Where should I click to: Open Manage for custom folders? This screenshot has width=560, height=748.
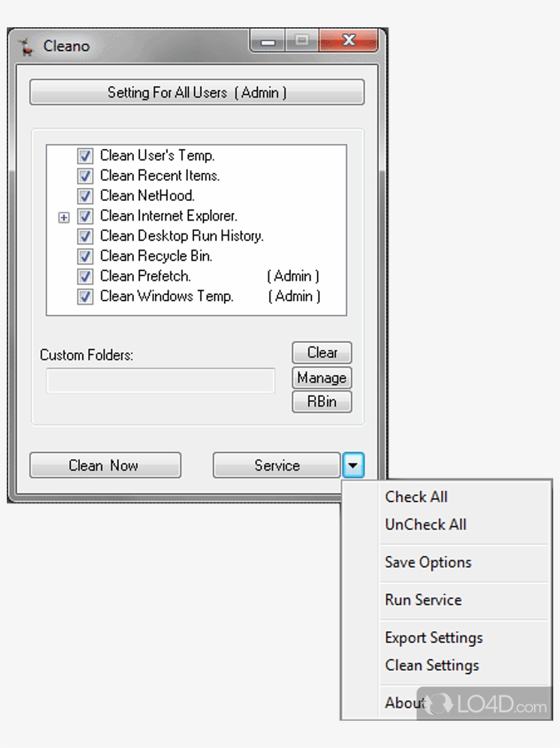322,378
